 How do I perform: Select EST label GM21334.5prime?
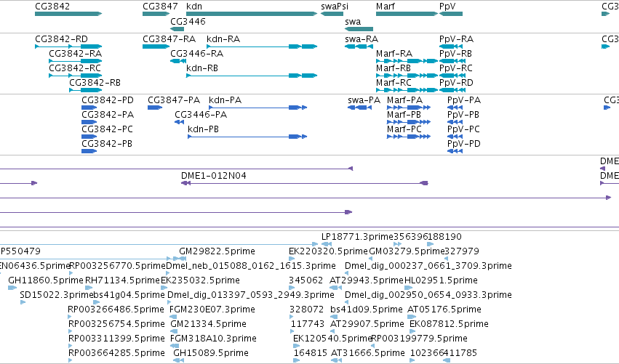pos(209,324)
